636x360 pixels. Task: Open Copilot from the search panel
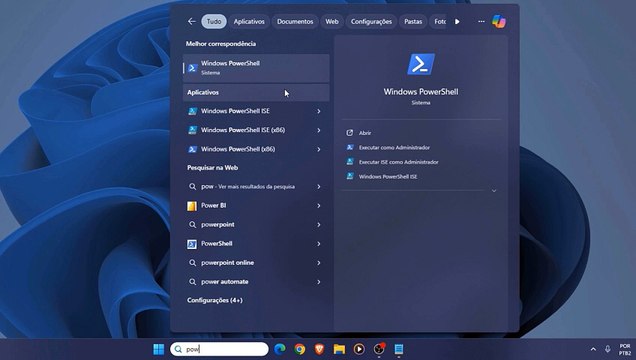tap(499, 21)
